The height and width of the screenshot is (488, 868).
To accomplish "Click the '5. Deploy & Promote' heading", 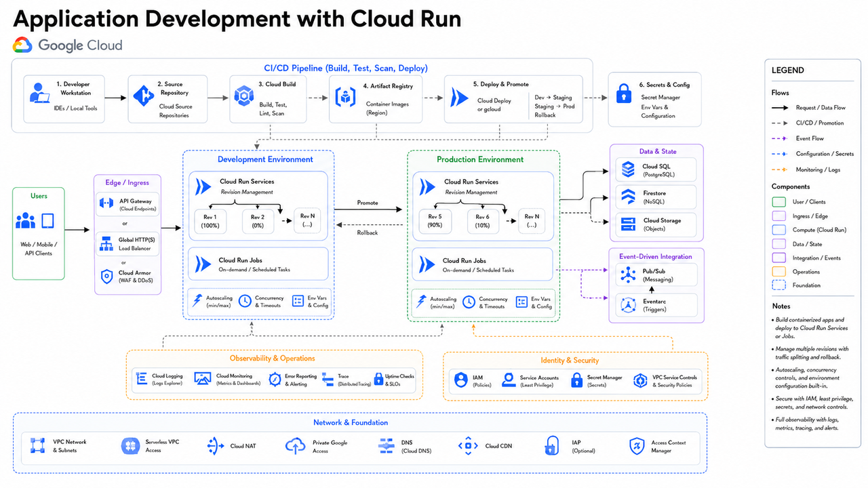I will 500,84.
